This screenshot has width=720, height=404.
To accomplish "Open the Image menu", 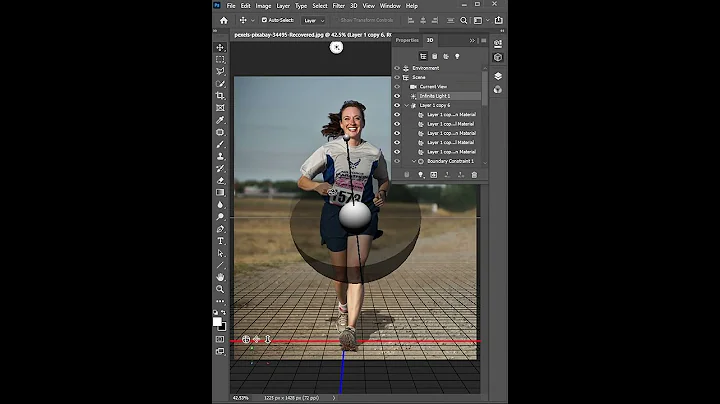I will (x=263, y=6).
